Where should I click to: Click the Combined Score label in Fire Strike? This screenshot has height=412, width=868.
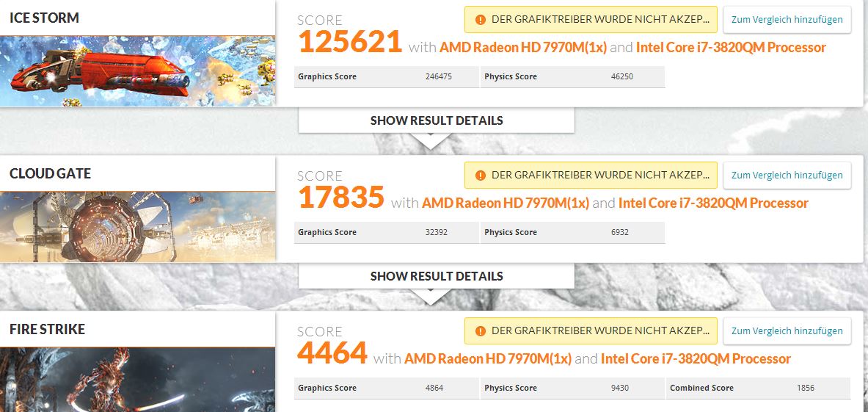(x=701, y=388)
